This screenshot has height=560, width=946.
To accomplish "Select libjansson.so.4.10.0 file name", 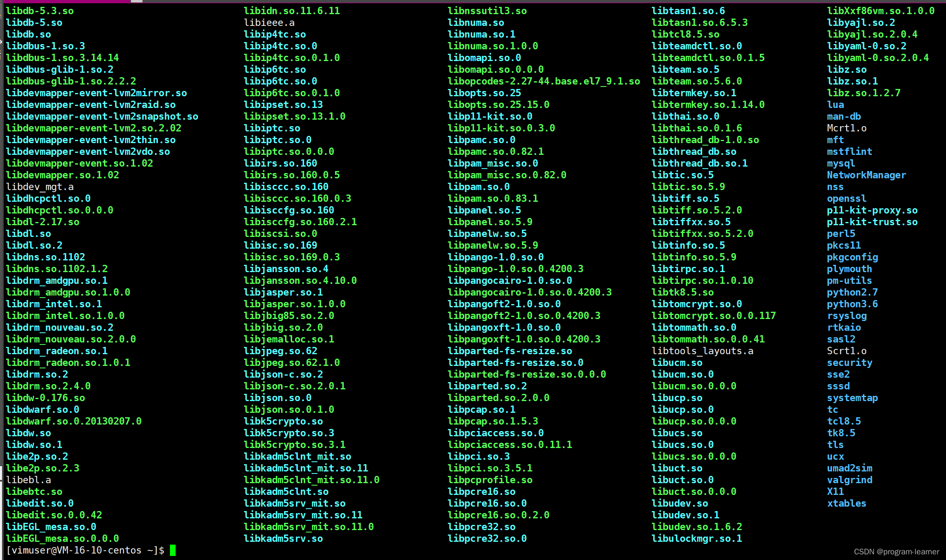I will click(x=300, y=281).
